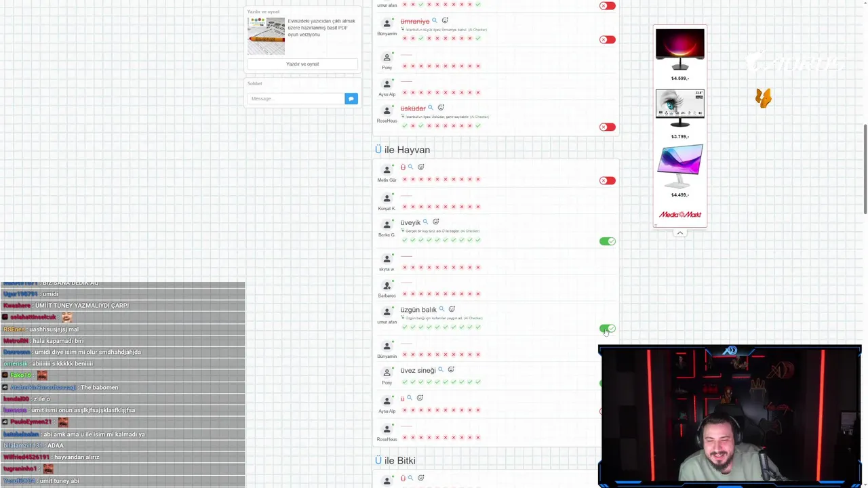This screenshot has width=868, height=488.
Task: Click the magnifier icon beside üvez sineği
Action: pos(441,369)
